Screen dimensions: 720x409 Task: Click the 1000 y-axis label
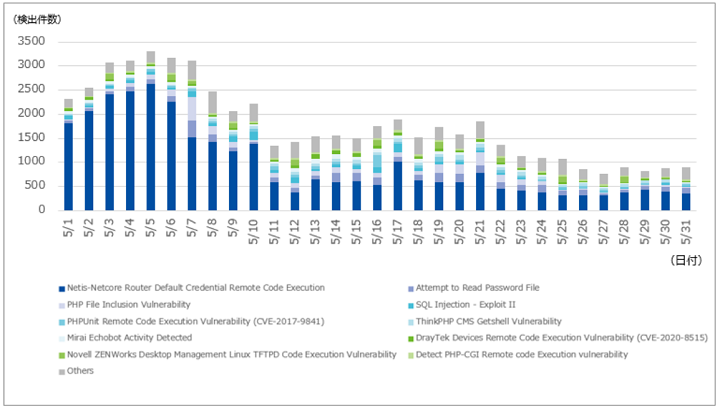pyautogui.click(x=31, y=161)
